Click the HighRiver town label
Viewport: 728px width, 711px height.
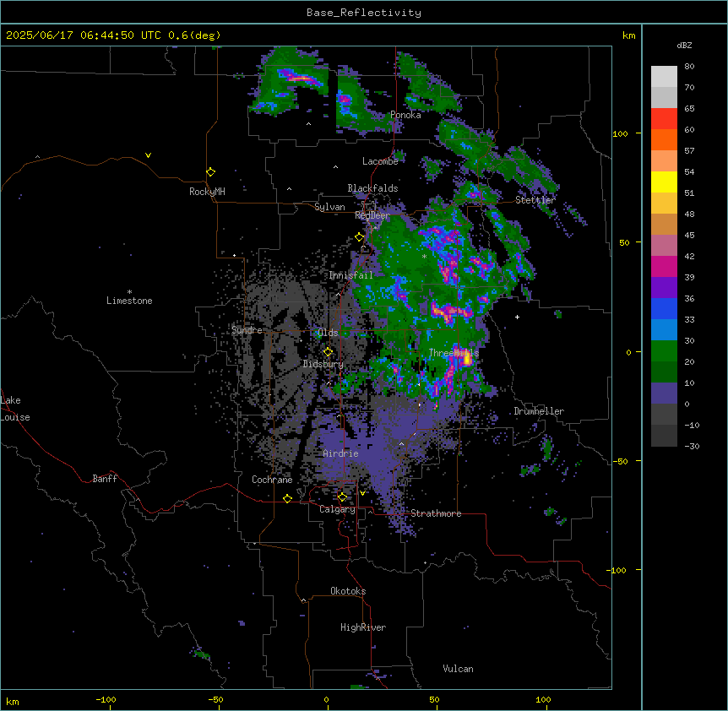coord(363,627)
